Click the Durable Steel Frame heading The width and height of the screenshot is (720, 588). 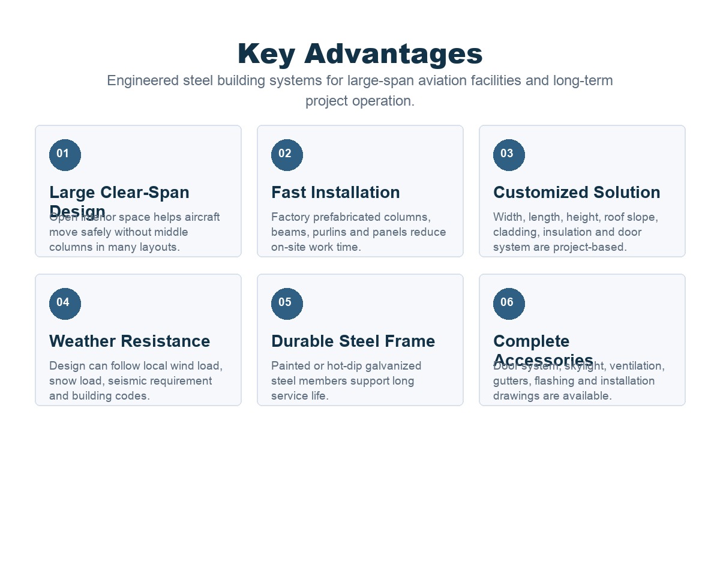coord(353,341)
